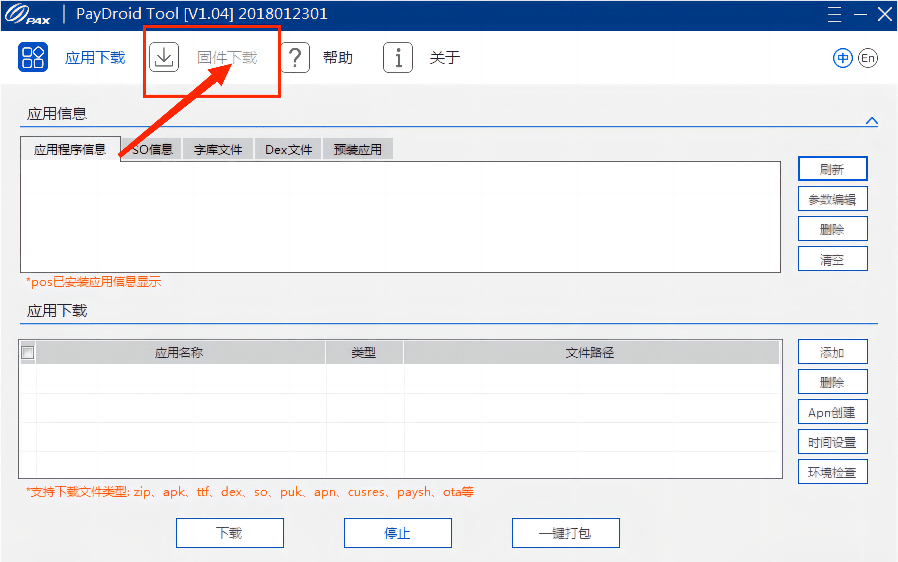Toggle select-all checkbox in download table
Viewport: 898px width, 562px height.
coord(27,352)
